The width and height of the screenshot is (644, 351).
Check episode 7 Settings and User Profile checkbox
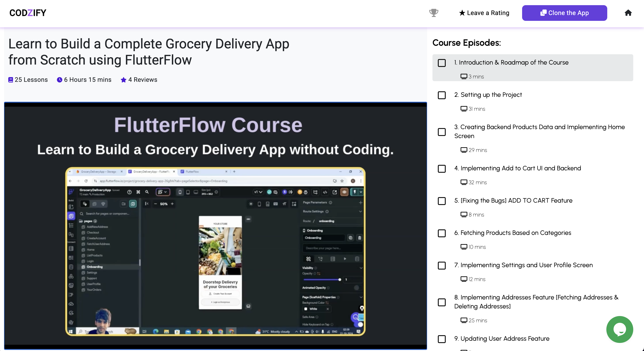coord(442,265)
